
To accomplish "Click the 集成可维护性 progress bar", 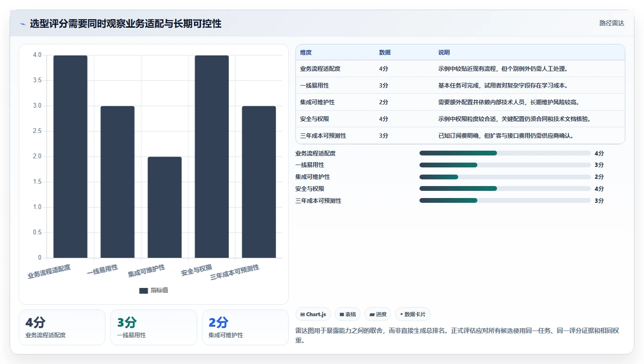I will pos(505,177).
